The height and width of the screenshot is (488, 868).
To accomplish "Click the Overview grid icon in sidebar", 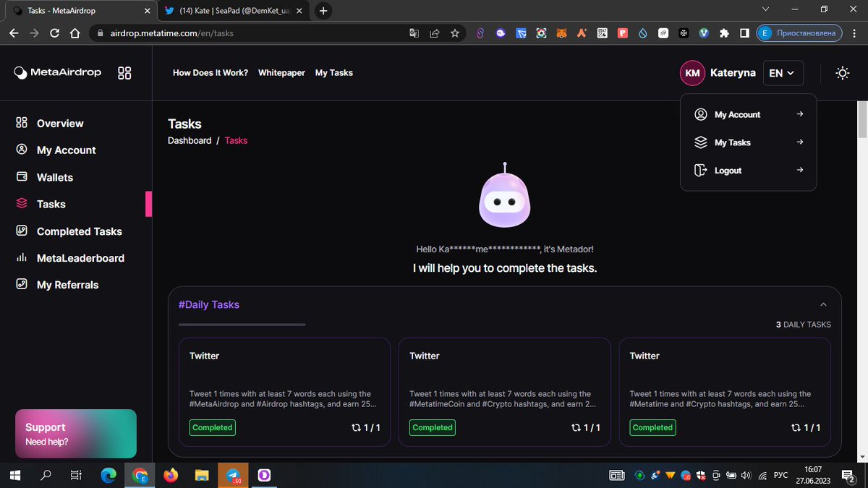I will (22, 123).
